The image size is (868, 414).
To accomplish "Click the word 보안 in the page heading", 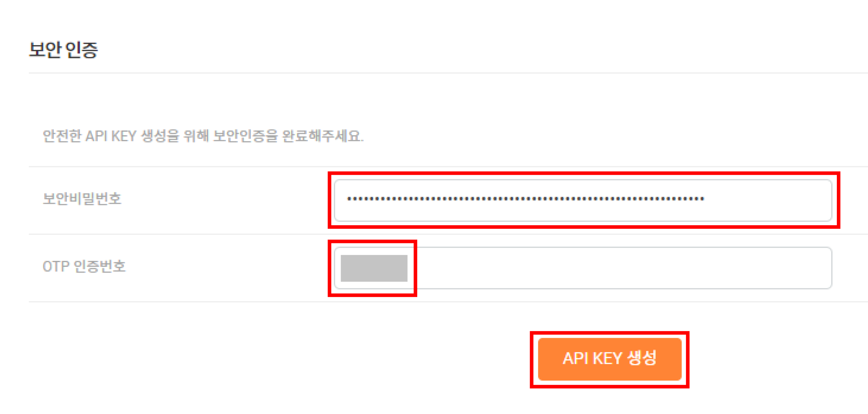I will 45,50.
